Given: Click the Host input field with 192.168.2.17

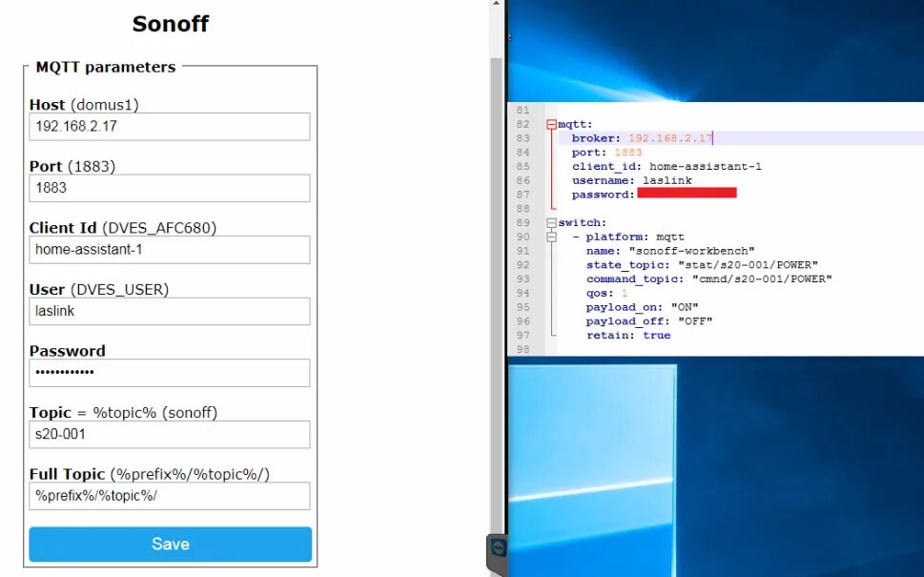Looking at the screenshot, I should pyautogui.click(x=170, y=126).
